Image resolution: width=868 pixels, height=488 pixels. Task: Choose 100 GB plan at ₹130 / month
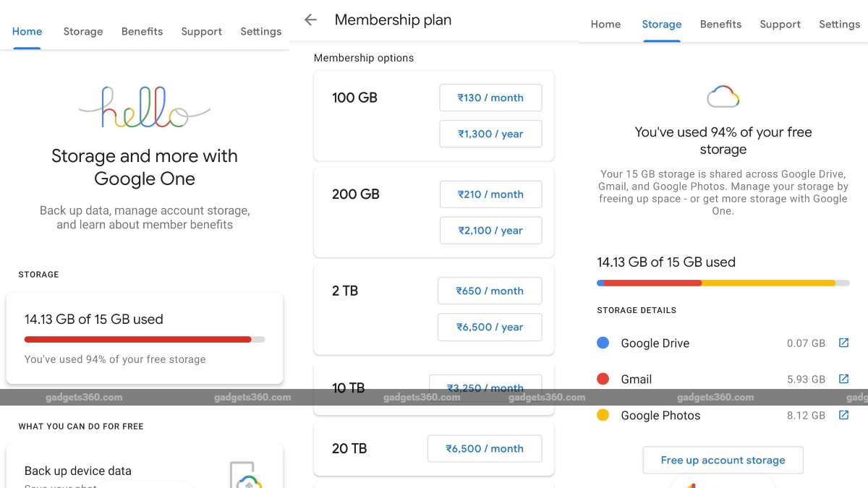(x=490, y=98)
